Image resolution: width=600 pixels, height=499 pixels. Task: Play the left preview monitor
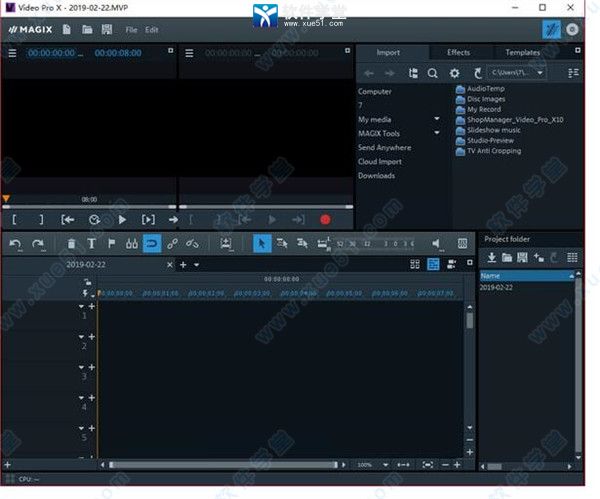point(122,220)
